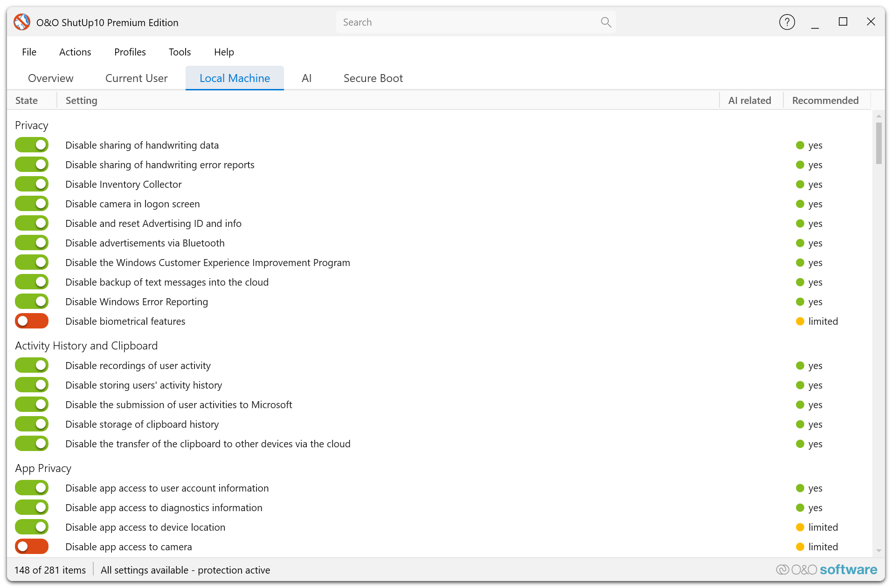Toggle Disable sharing of handwriting error reports

[32, 164]
